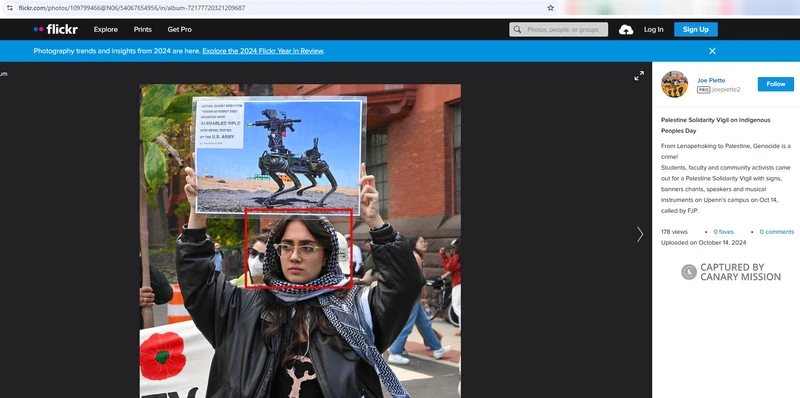Click the Flickr logo
This screenshot has height=398, width=800.
(56, 30)
